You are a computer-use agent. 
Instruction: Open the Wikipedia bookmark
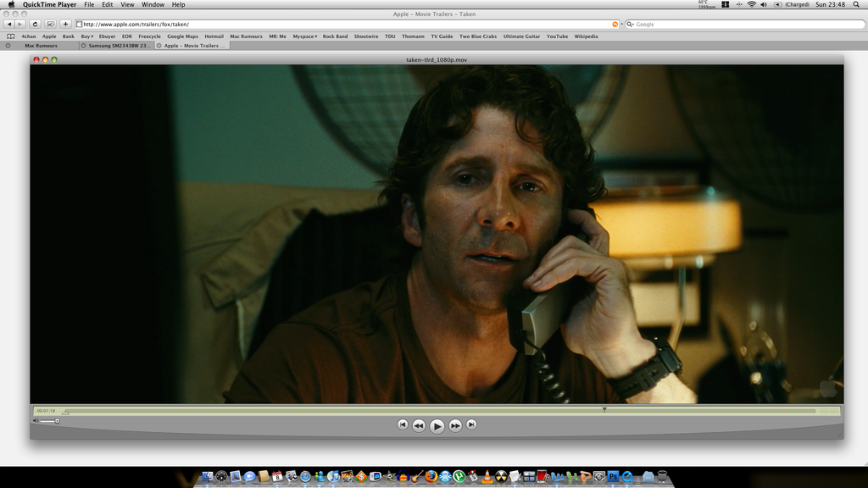click(x=586, y=36)
